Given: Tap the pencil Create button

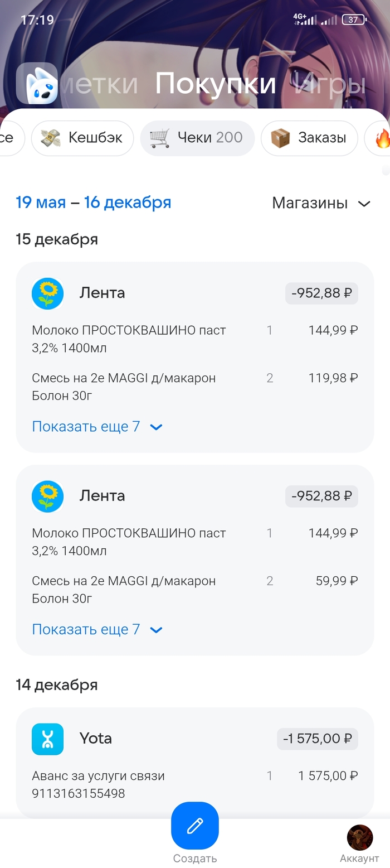Looking at the screenshot, I should (195, 826).
